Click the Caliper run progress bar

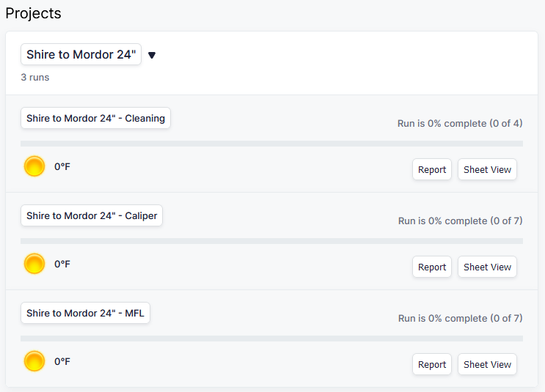click(x=271, y=241)
